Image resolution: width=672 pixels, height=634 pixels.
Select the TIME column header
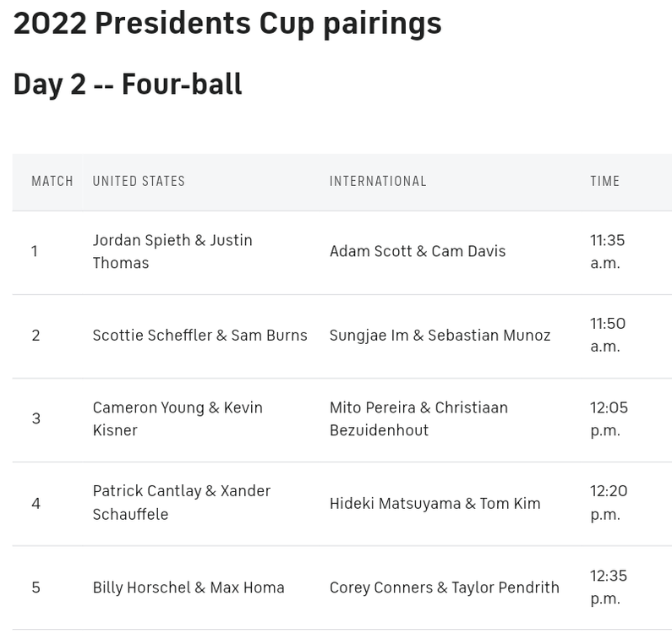(x=605, y=181)
